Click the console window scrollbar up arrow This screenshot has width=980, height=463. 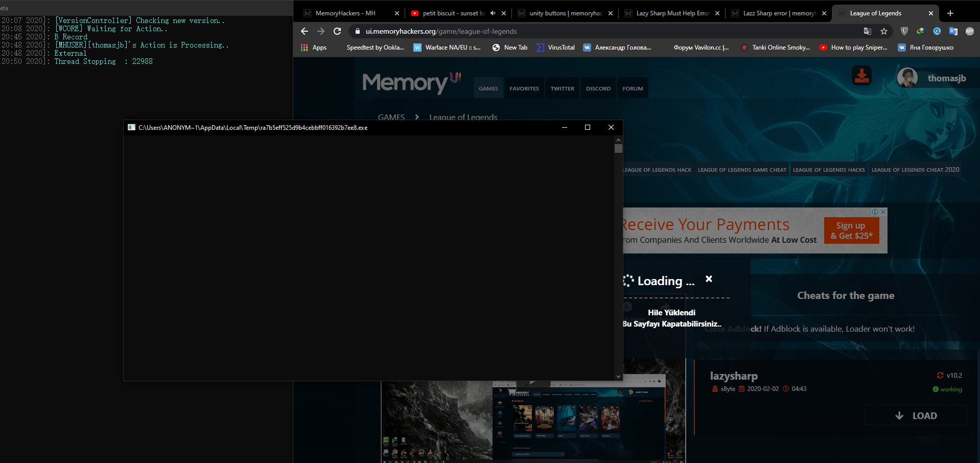tap(618, 140)
